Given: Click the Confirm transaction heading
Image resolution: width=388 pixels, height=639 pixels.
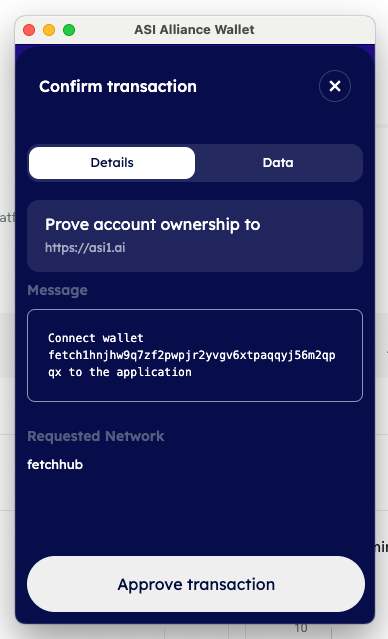Looking at the screenshot, I should click(x=118, y=86).
